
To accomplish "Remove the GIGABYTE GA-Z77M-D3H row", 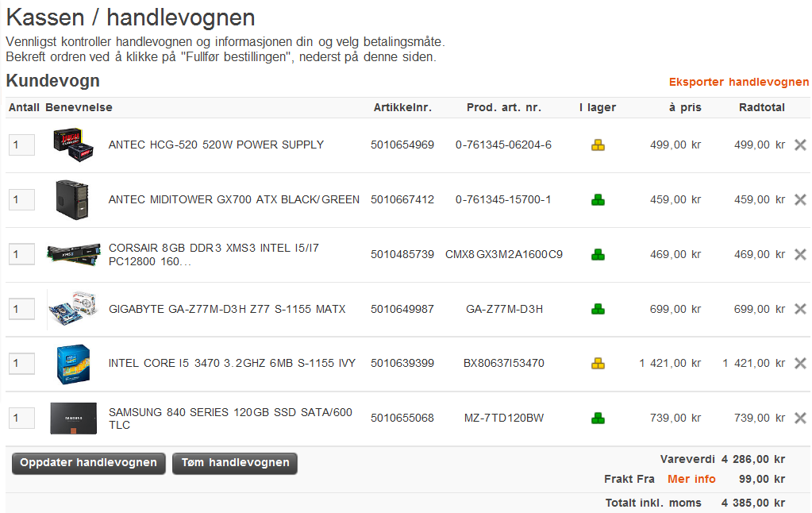I will coord(800,309).
